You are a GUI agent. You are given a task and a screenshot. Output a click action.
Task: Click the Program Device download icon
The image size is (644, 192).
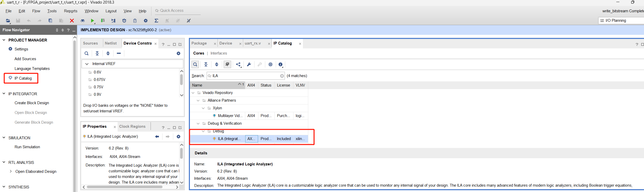[x=103, y=21]
